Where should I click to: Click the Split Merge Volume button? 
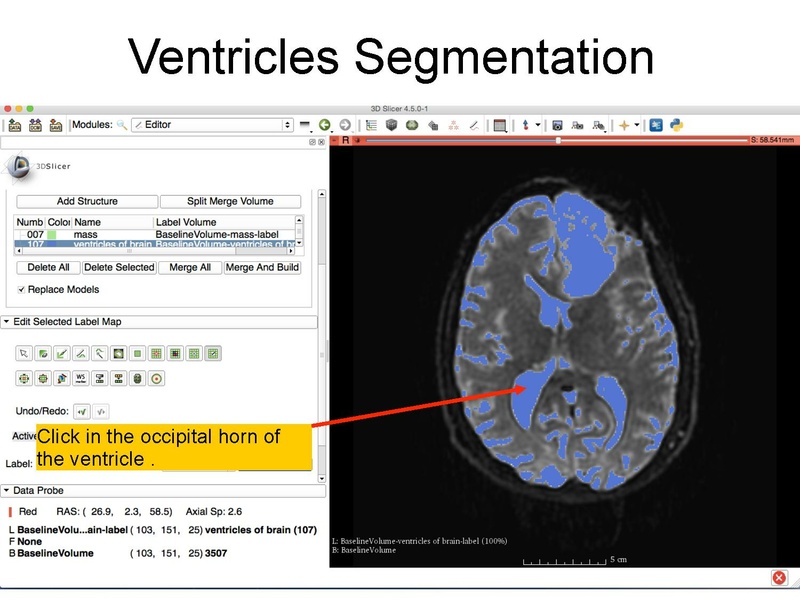tap(230, 200)
